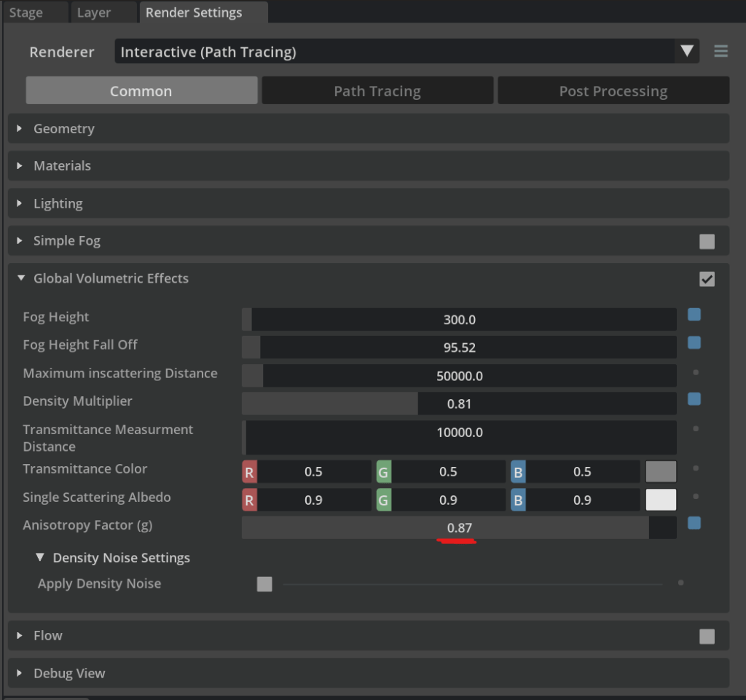Click the blue reset square for Anisotropy Factor

694,523
